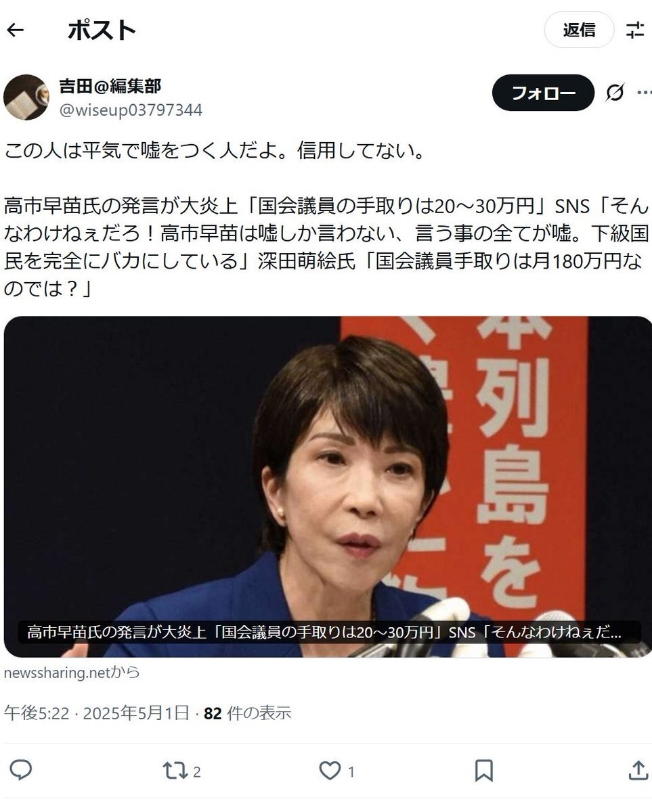Go back with the left arrow icon
652x812 pixels.
15,30
